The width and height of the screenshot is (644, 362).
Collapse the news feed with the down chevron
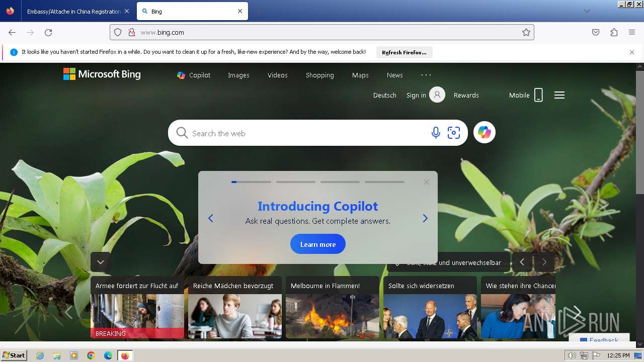pyautogui.click(x=101, y=262)
